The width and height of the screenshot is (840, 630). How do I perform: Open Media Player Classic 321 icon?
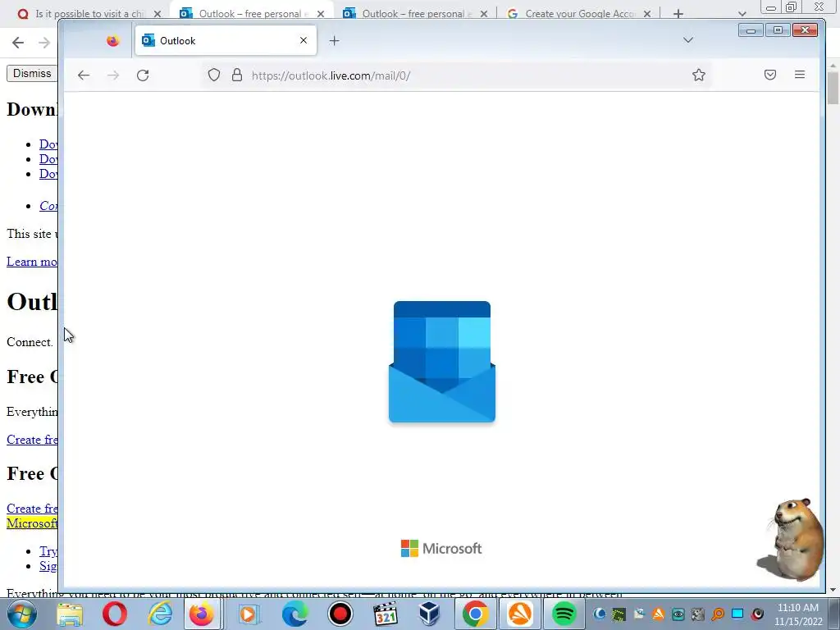(386, 614)
